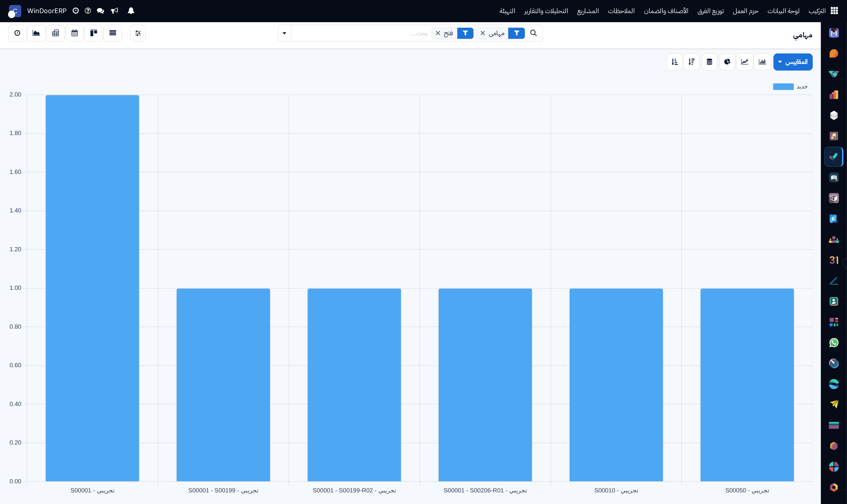
Task: Open the Dashboards tiles app in sidebar
Action: click(834, 322)
